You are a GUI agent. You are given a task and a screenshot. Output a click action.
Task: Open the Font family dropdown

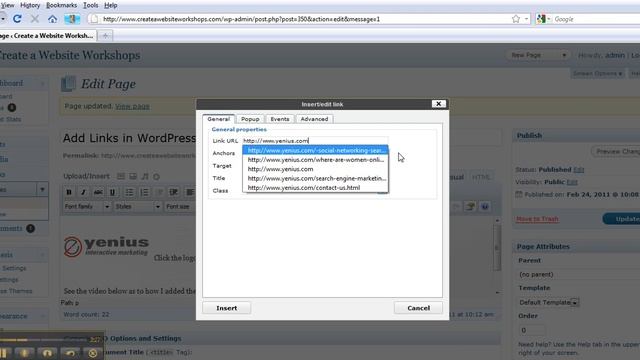pos(87,207)
